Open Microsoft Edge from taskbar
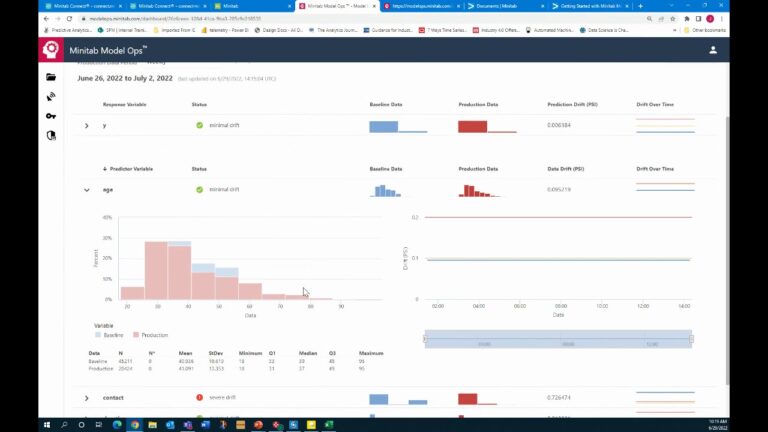The width and height of the screenshot is (768, 432). [x=117, y=425]
